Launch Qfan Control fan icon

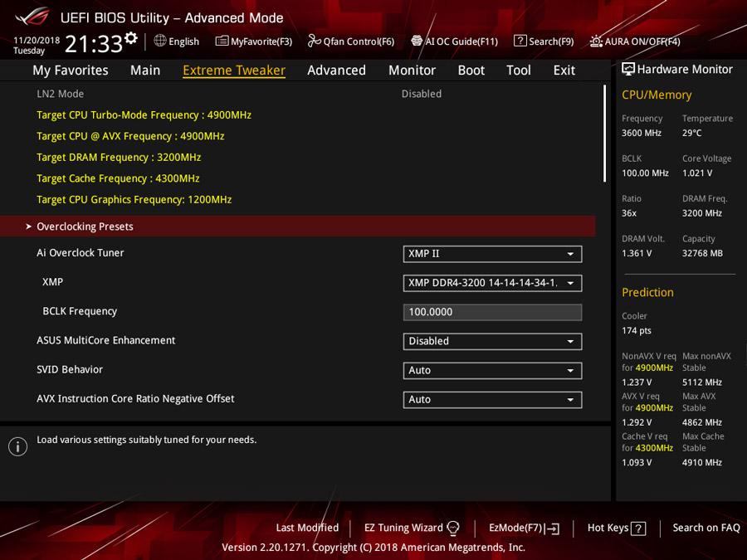pyautogui.click(x=314, y=41)
